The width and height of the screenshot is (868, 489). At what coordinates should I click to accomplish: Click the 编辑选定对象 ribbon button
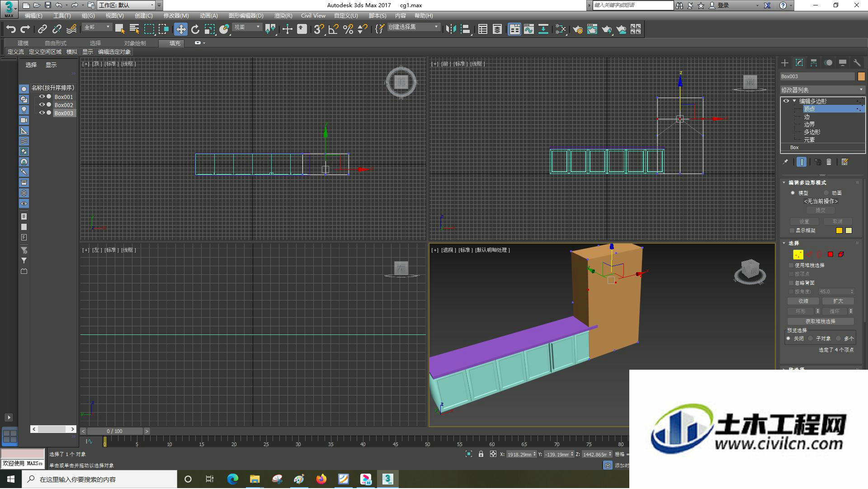point(114,52)
